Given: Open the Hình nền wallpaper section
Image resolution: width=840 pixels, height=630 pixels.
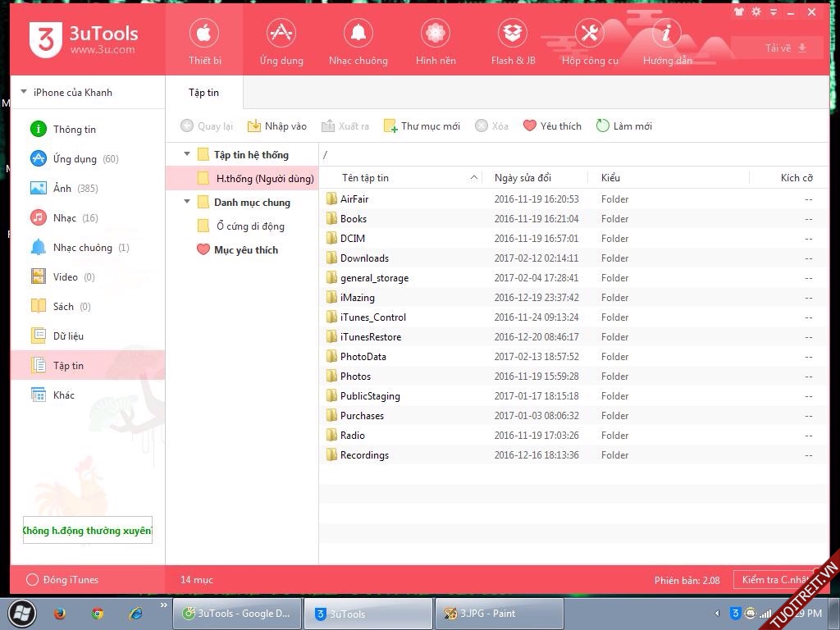Looking at the screenshot, I should click(x=436, y=34).
